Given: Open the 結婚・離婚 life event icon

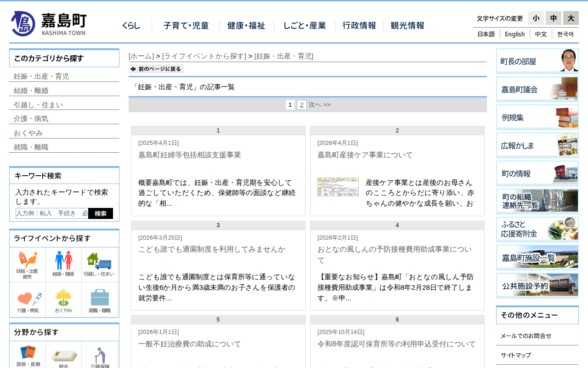Looking at the screenshot, I should point(63,264).
